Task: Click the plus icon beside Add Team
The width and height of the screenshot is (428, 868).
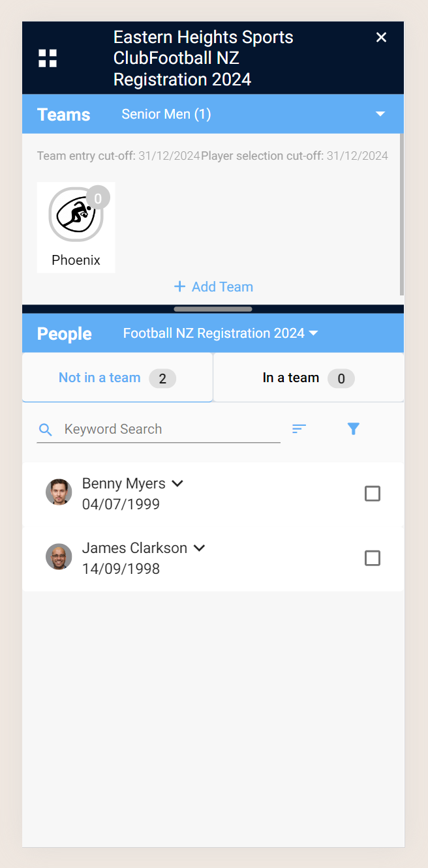Action: pyautogui.click(x=179, y=286)
